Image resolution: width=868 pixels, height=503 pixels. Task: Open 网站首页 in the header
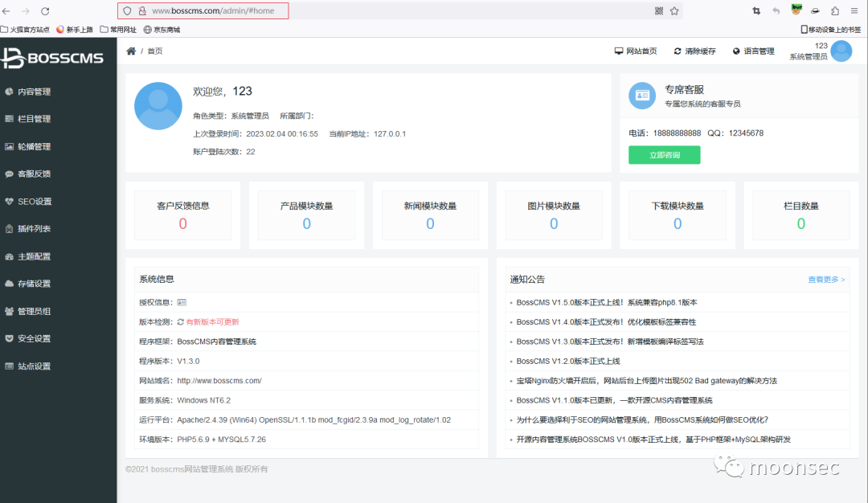click(636, 51)
